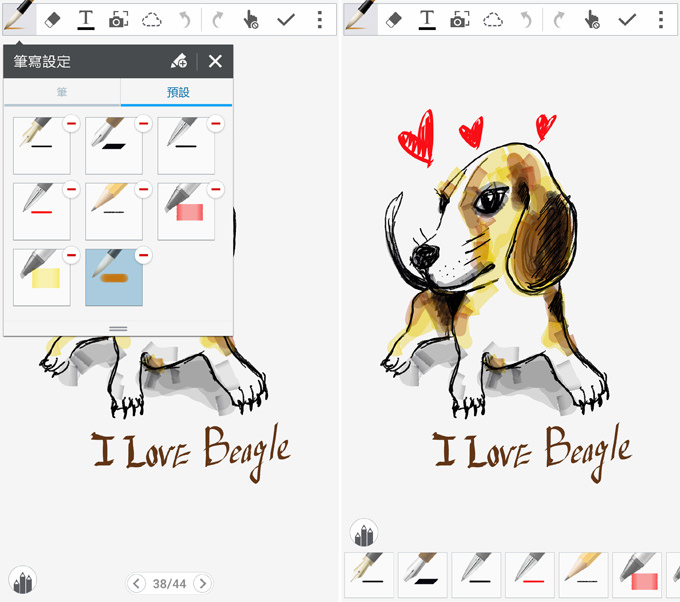Open more options menu in left toolbar

coord(320,19)
